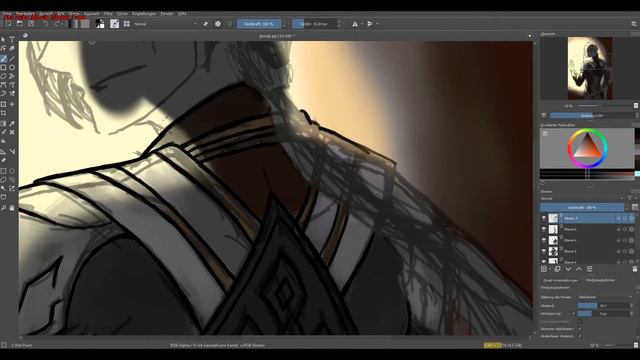Select the Text tool in toolbox

coord(12,40)
